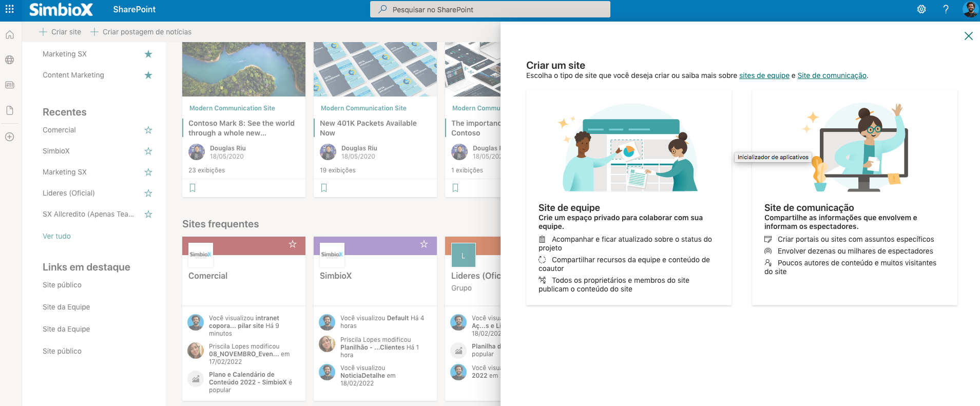Open the SharePoint header link

(134, 9)
